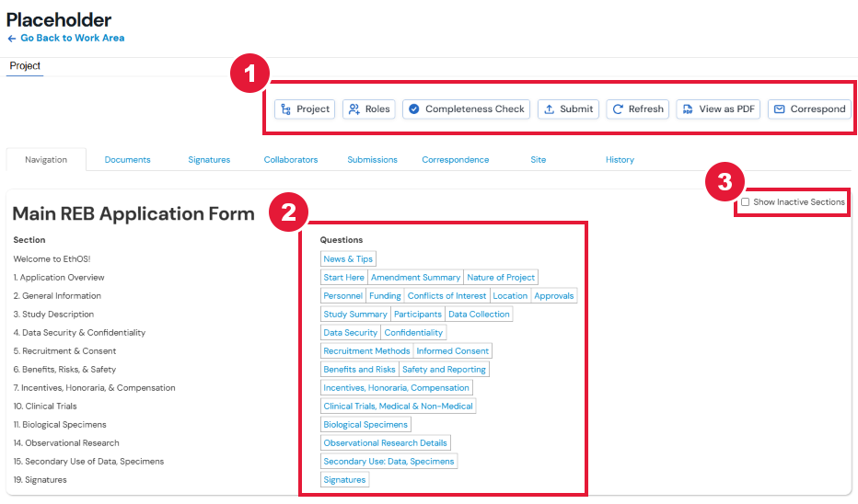Select the Correspondence tab
858x504 pixels.
click(x=456, y=160)
